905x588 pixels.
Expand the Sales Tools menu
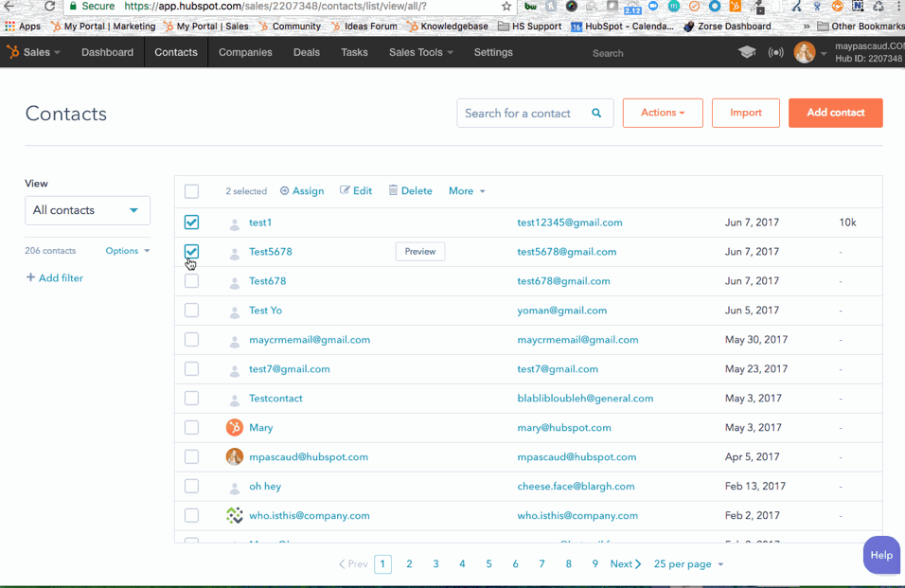(421, 52)
